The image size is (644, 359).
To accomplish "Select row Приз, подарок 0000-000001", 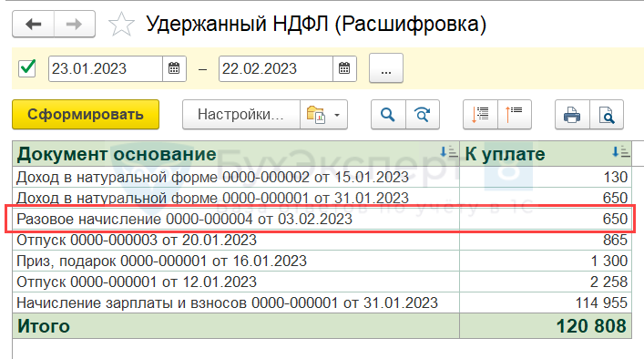I will pos(236,261).
